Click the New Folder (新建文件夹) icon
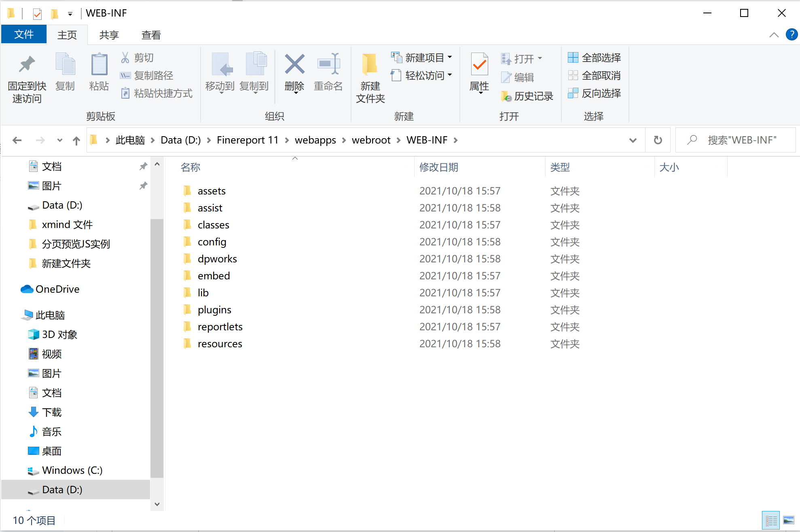The image size is (800, 532). [x=370, y=65]
